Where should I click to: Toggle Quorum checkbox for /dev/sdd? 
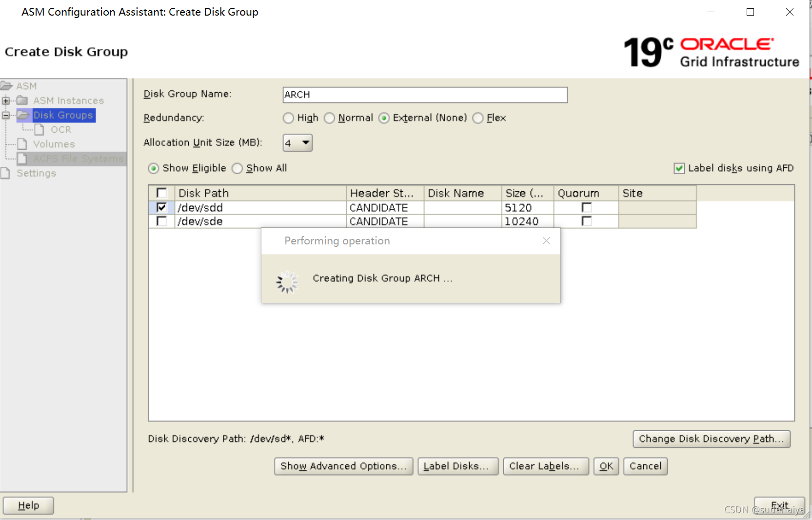[x=587, y=207]
